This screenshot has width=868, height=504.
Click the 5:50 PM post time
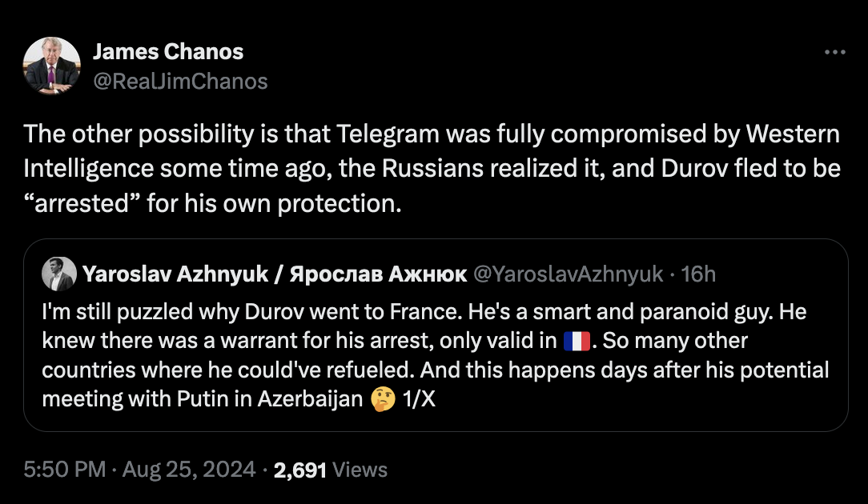click(x=65, y=470)
